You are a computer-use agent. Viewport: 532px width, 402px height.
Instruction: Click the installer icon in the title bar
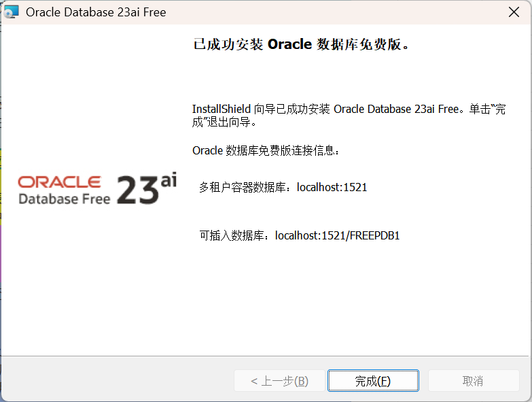click(11, 12)
